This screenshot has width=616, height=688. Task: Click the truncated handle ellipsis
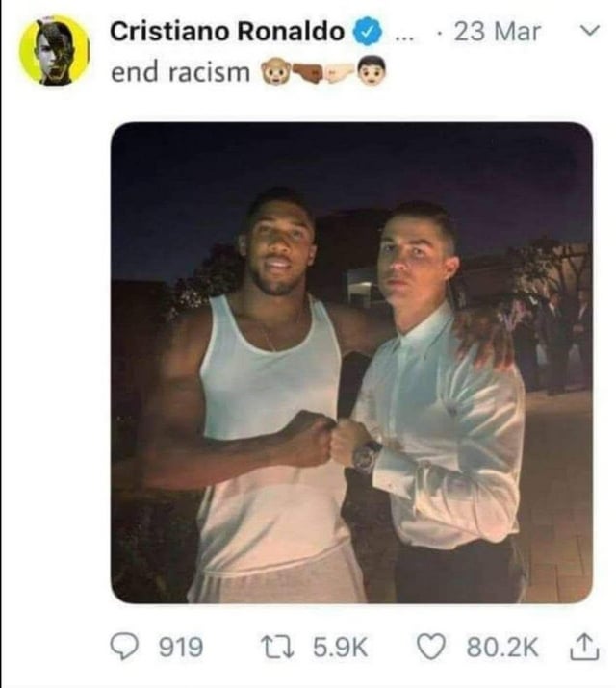[x=404, y=38]
